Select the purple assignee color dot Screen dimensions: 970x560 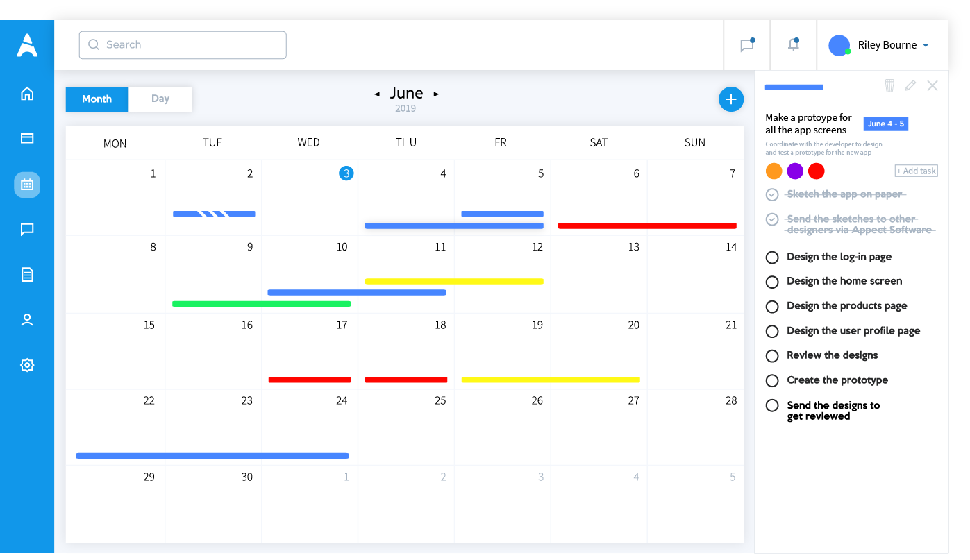[795, 171]
